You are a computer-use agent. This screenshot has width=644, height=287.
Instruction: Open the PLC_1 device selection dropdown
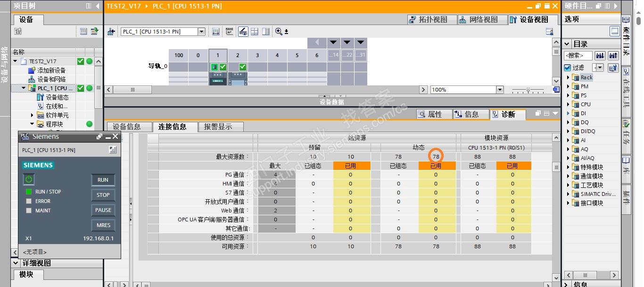tap(202, 32)
